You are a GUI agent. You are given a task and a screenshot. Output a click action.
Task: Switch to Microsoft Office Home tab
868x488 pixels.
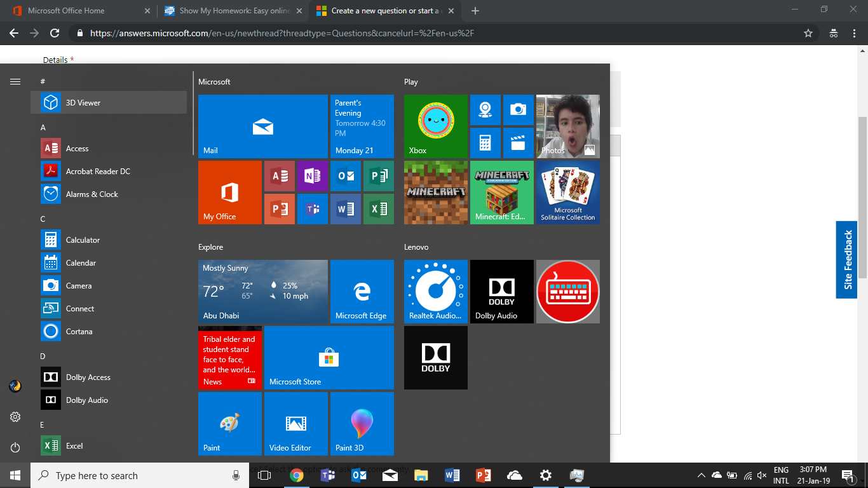[80, 11]
